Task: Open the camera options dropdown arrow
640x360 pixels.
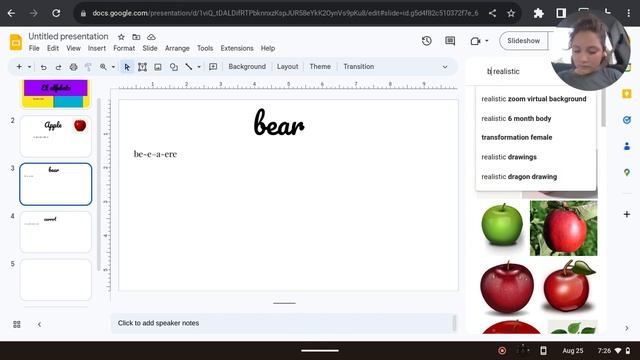Action: [x=487, y=41]
